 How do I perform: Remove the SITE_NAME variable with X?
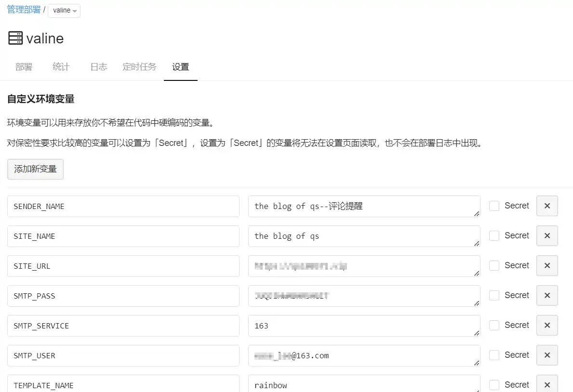(547, 236)
